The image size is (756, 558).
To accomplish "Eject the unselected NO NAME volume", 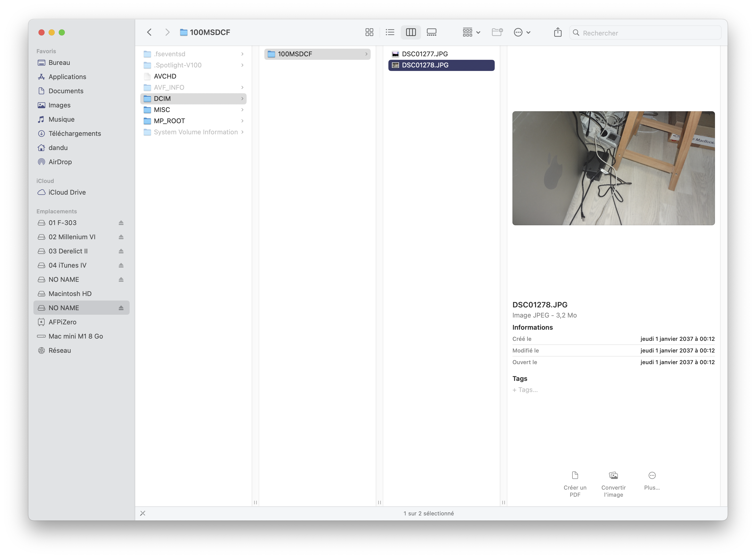I will 121,279.
